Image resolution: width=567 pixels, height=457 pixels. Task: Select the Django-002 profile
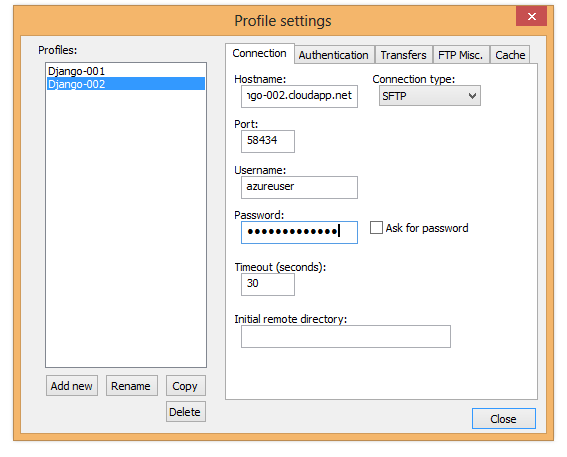(126, 84)
